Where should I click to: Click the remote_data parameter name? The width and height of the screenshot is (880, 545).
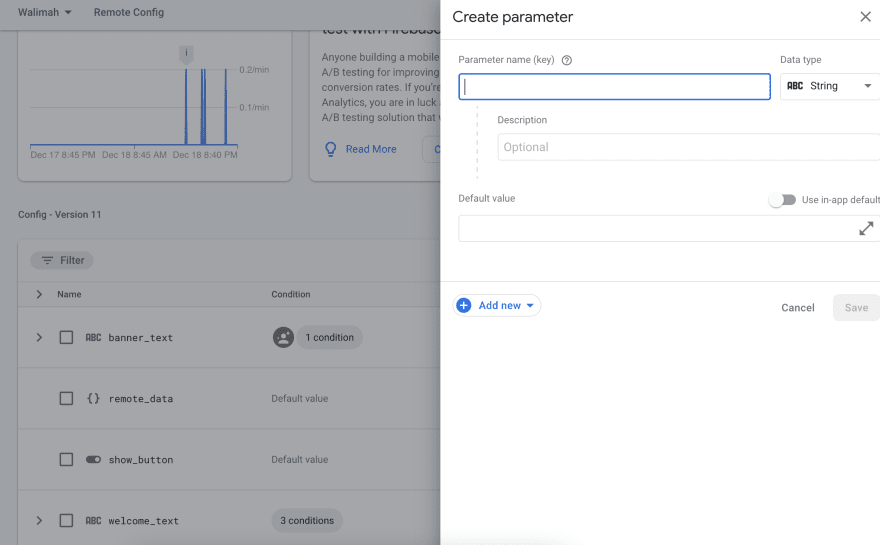pyautogui.click(x=141, y=399)
